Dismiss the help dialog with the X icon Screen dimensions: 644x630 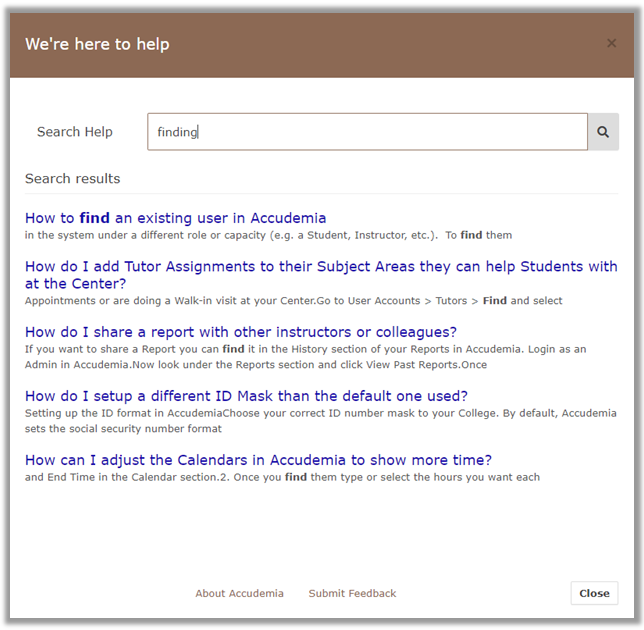tap(611, 43)
